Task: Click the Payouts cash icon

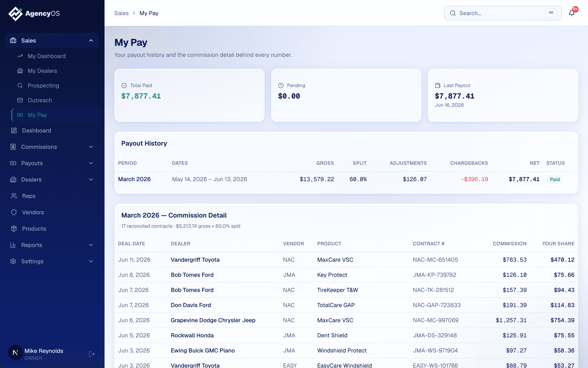Action: [x=13, y=163]
